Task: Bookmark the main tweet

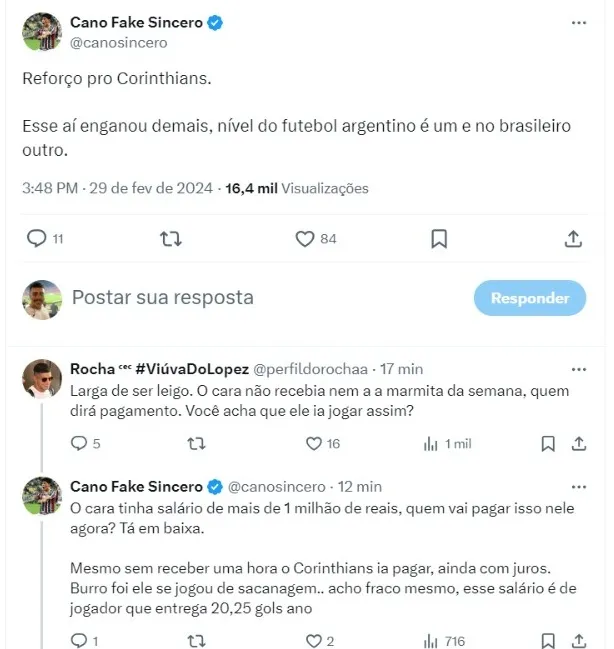Action: [x=439, y=238]
